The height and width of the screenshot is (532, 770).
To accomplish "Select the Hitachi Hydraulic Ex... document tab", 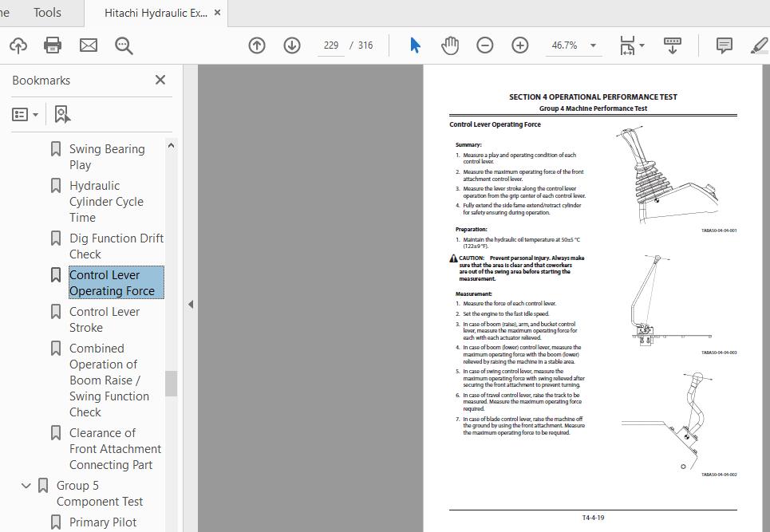I will (156, 14).
